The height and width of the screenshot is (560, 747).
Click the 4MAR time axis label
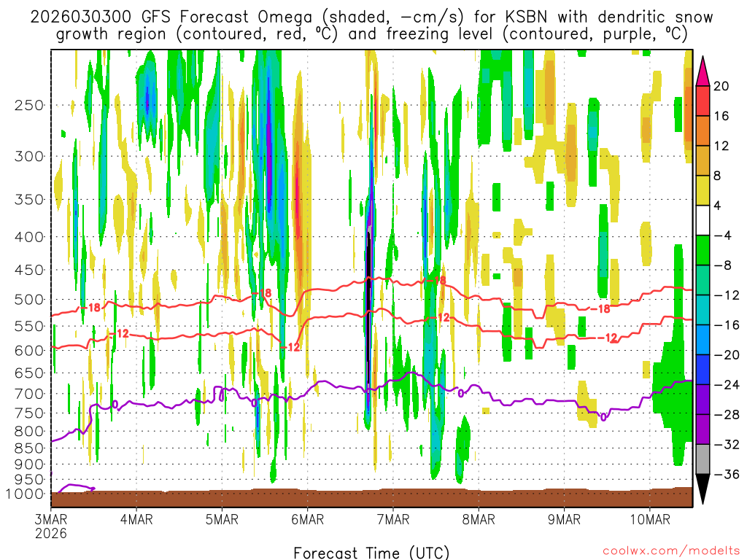(136, 519)
